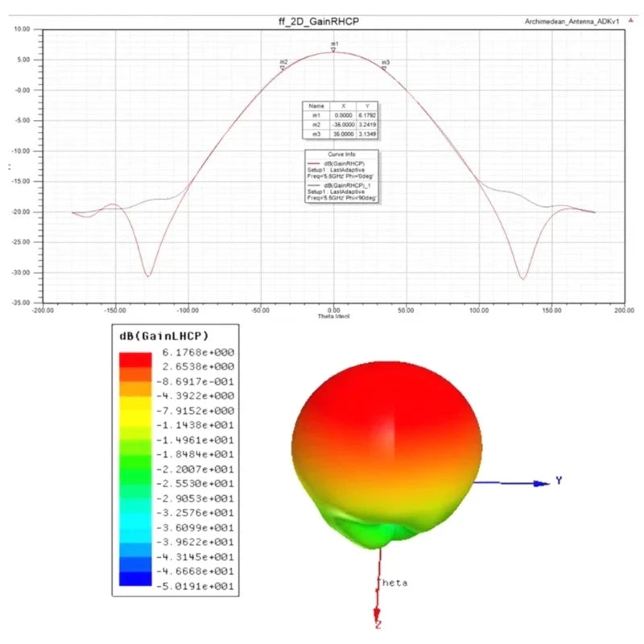Click right null of the red curve
The height and width of the screenshot is (644, 644).
pos(522,279)
